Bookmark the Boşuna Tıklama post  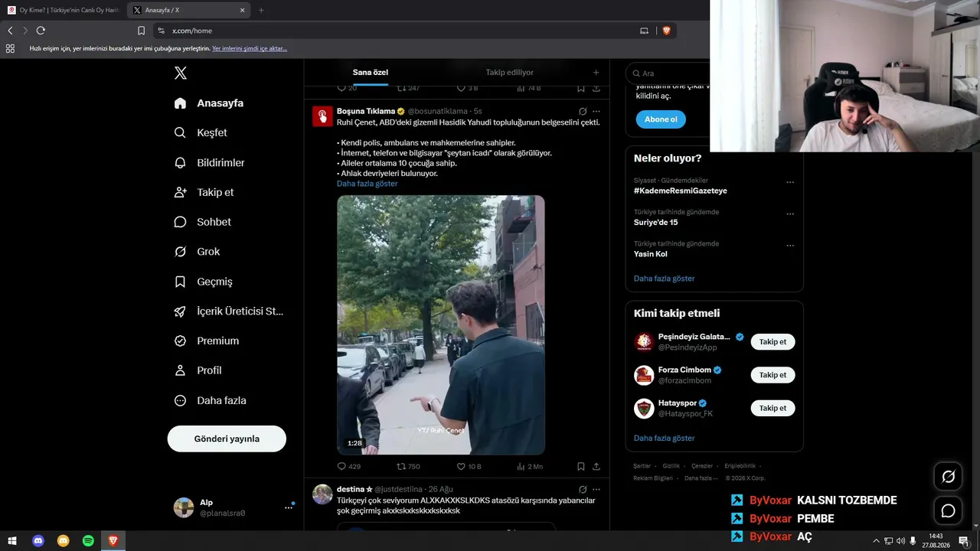[581, 466]
